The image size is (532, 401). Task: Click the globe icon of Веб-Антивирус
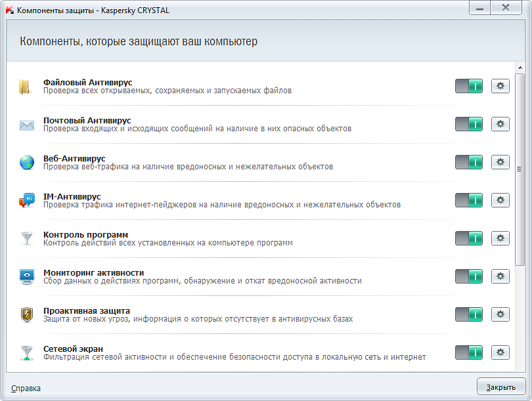[x=27, y=162]
